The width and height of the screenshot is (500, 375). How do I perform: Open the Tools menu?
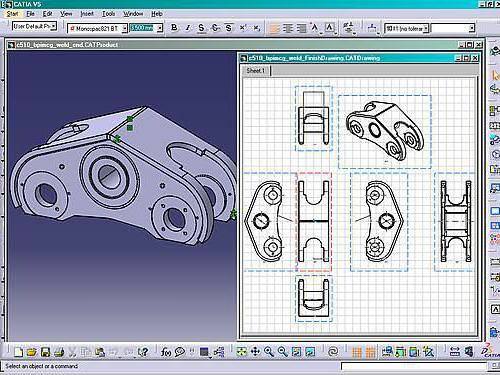tap(108, 14)
